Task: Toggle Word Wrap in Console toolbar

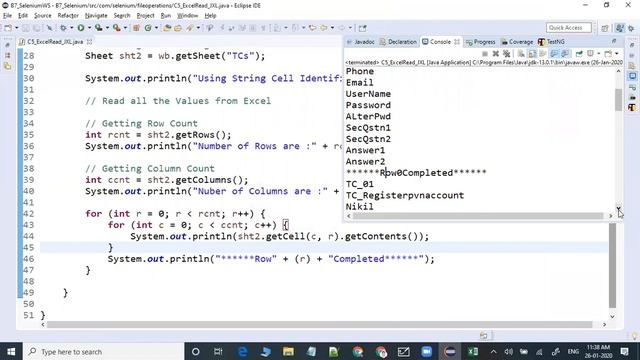Action: tap(542, 53)
